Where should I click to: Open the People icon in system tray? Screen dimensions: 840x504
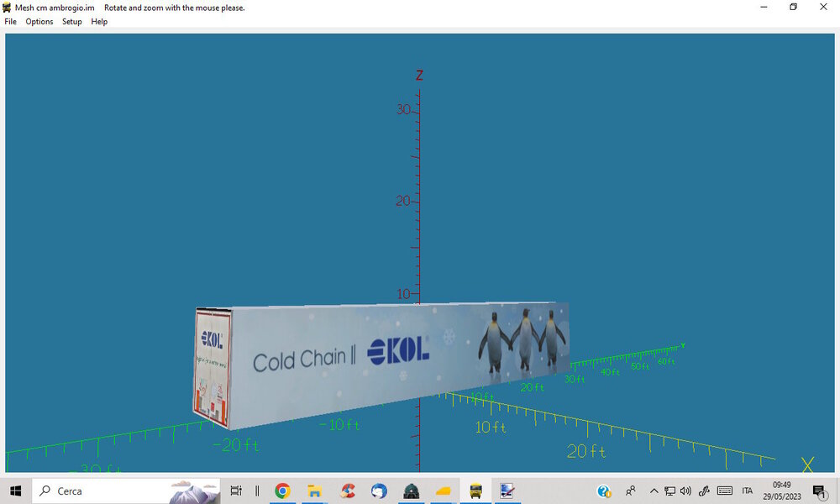tap(631, 491)
